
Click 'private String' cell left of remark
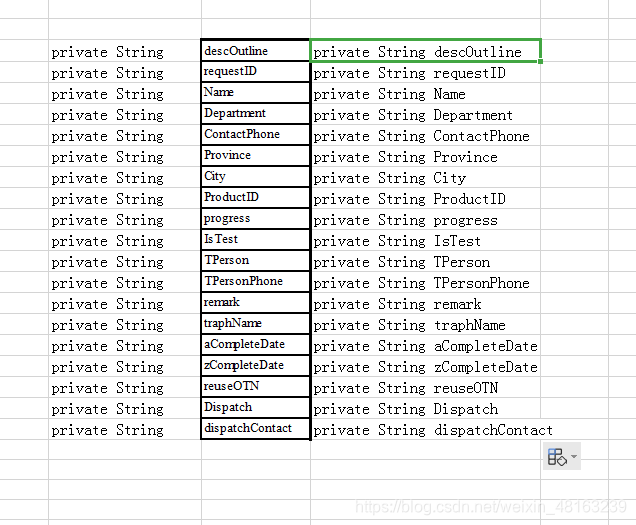coord(125,303)
